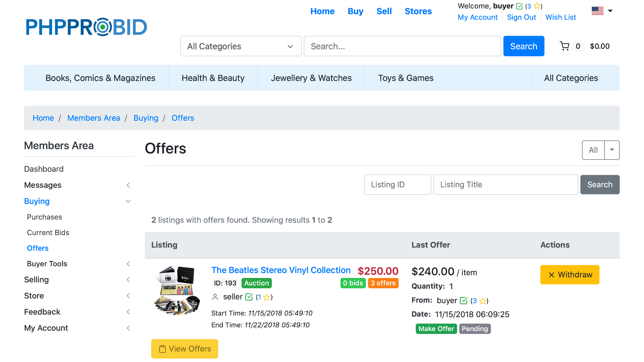Click the X icon on Withdraw button

(551, 275)
